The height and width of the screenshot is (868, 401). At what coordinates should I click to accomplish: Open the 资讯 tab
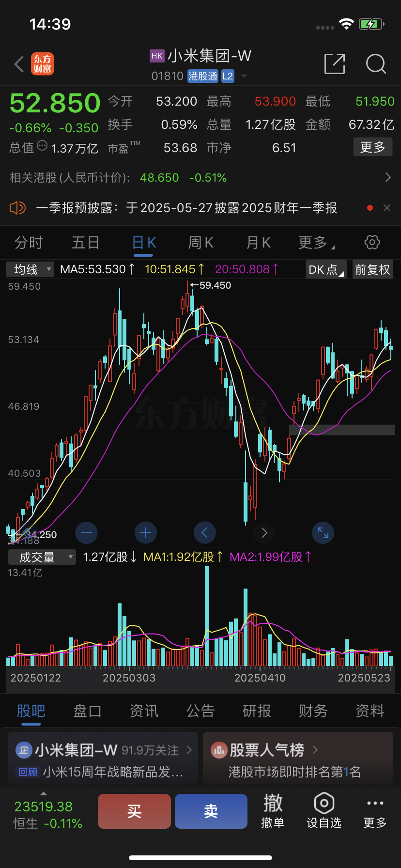[x=144, y=711]
